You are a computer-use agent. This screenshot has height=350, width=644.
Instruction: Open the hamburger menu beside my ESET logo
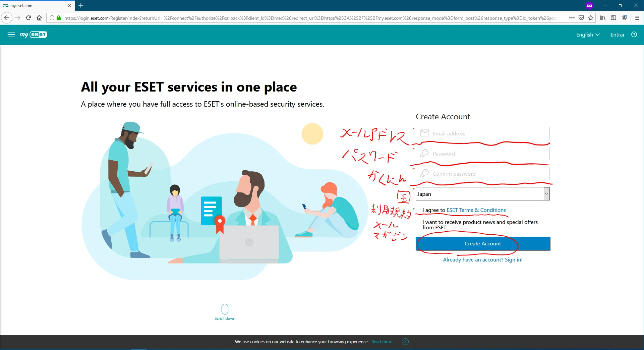click(11, 35)
